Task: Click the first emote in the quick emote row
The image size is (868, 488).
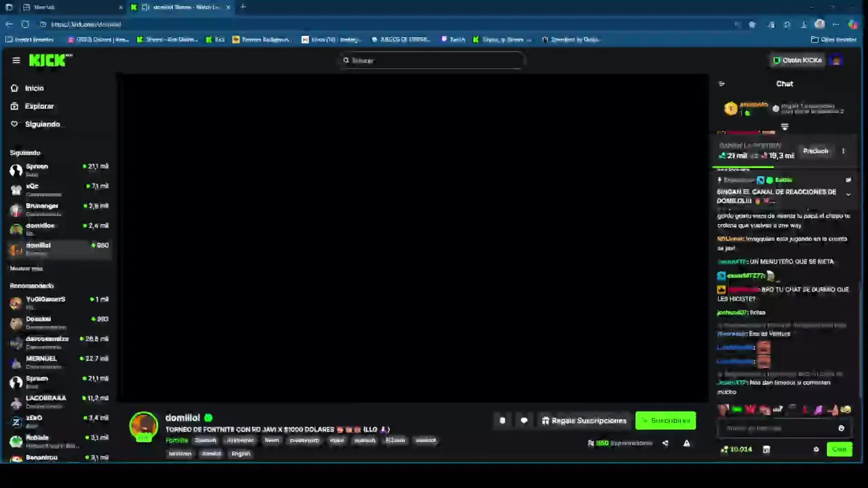Action: [x=724, y=409]
